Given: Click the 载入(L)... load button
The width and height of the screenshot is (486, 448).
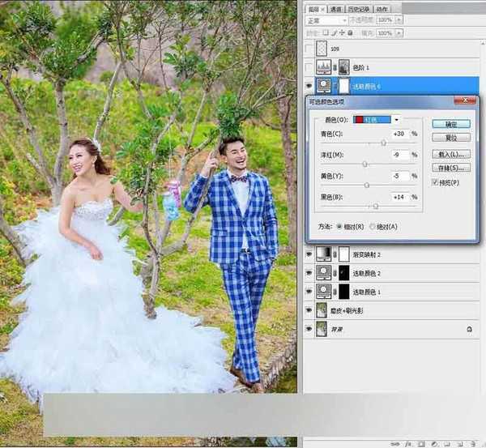Looking at the screenshot, I should pyautogui.click(x=451, y=153).
